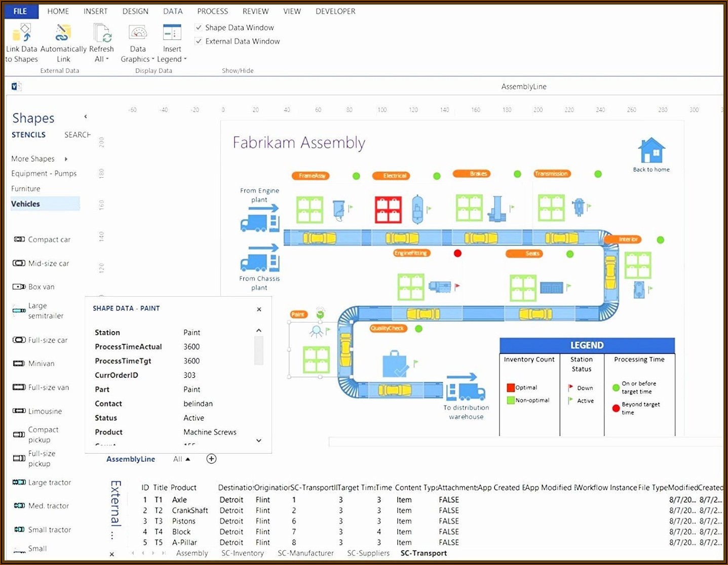This screenshot has height=565, width=728.
Task: Select the Vehicles stencil
Action: (26, 204)
